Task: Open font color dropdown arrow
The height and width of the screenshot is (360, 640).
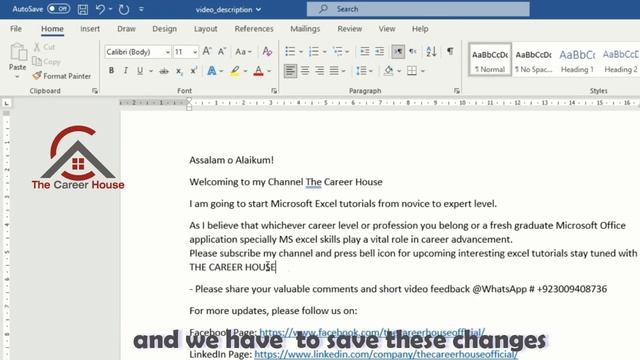Action: [x=269, y=71]
